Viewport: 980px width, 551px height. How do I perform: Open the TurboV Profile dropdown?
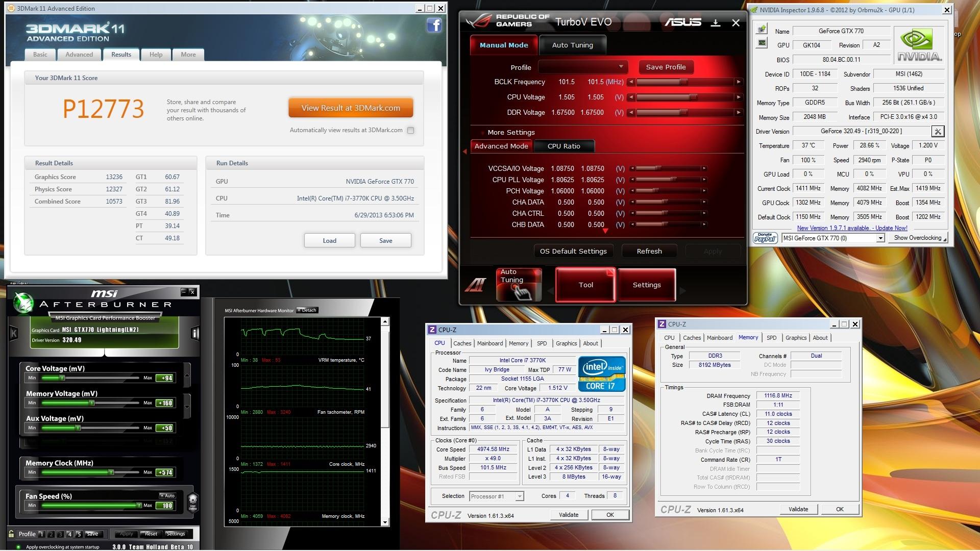(584, 67)
